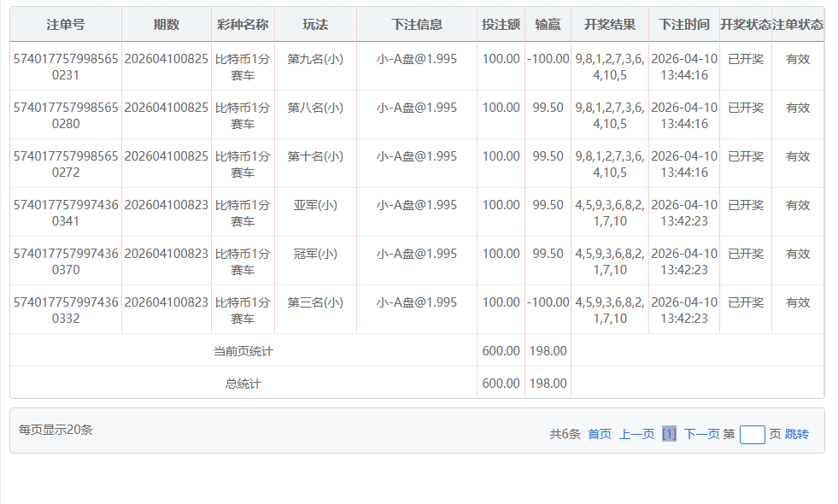This screenshot has height=504, width=838.
Task: Click the 注单状态 column header
Action: tap(797, 25)
